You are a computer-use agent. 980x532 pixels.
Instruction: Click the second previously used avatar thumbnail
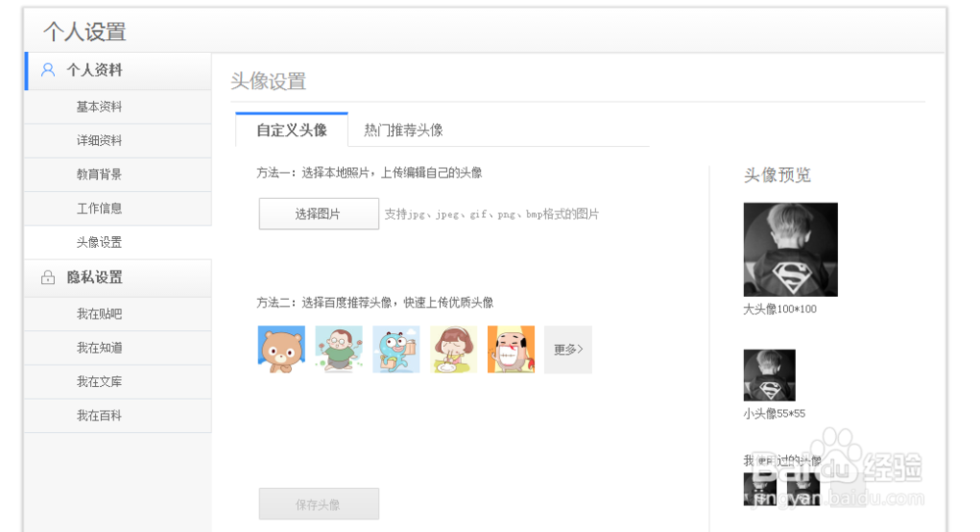[x=804, y=488]
